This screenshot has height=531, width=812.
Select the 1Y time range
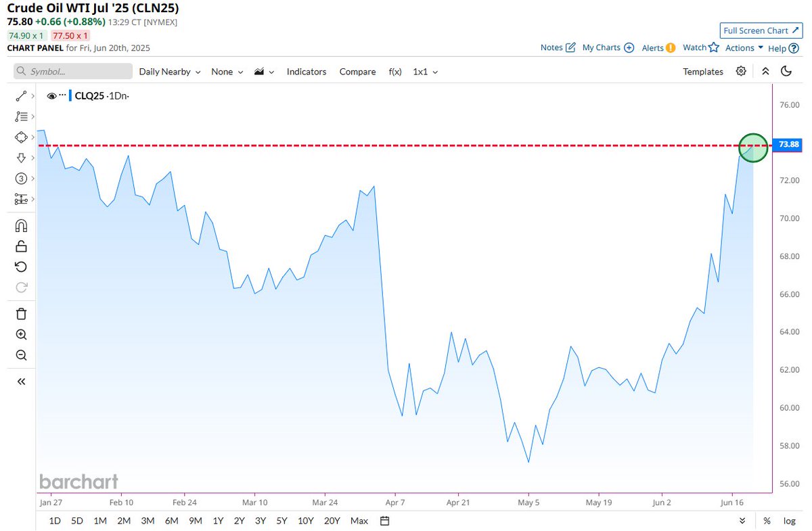point(218,520)
